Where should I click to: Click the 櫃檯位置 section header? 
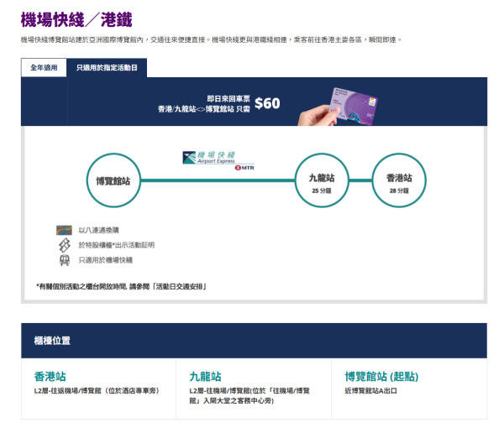[254, 341]
